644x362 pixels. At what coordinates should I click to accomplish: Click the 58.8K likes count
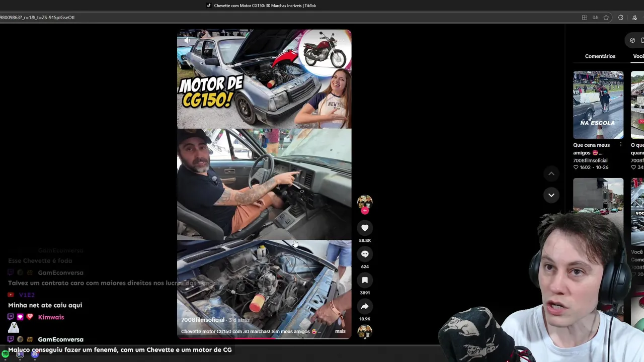point(365,240)
